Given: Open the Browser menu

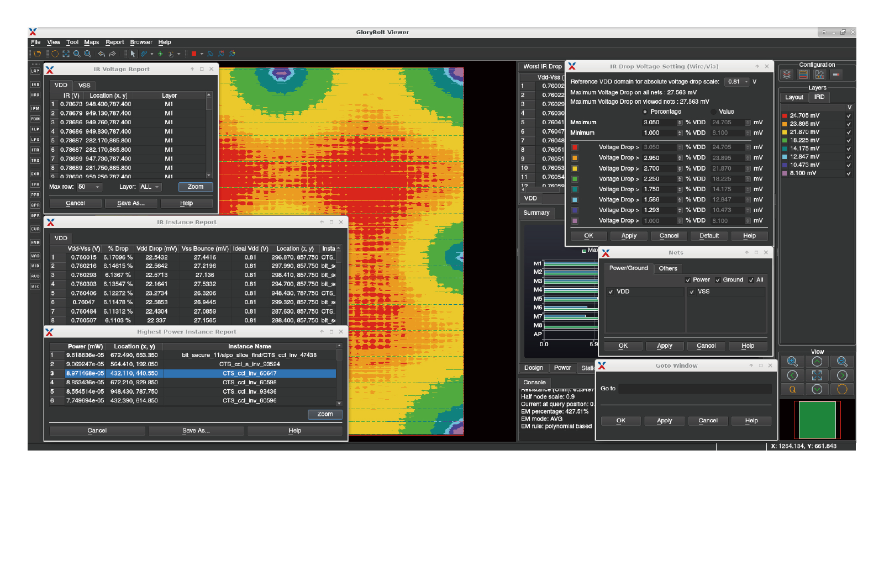Looking at the screenshot, I should (141, 42).
